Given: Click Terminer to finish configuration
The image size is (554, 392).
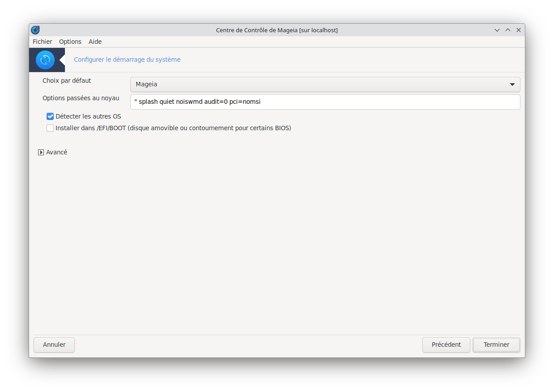Looking at the screenshot, I should coord(496,345).
